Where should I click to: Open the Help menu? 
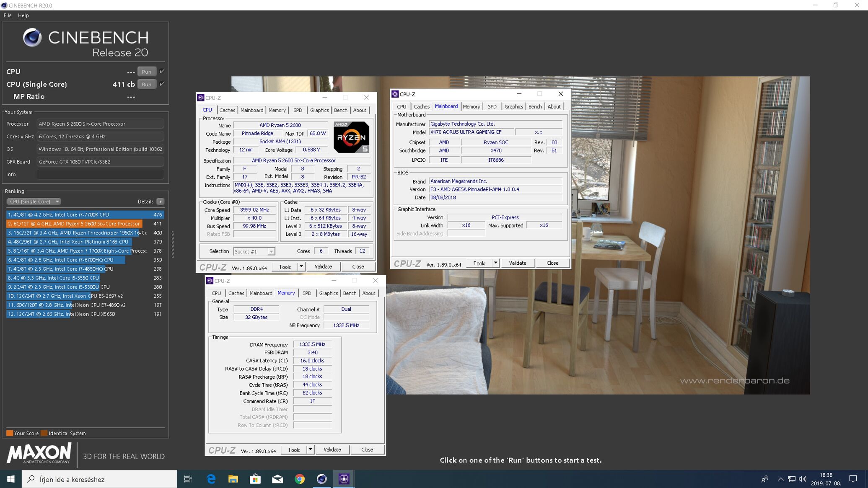(x=23, y=15)
